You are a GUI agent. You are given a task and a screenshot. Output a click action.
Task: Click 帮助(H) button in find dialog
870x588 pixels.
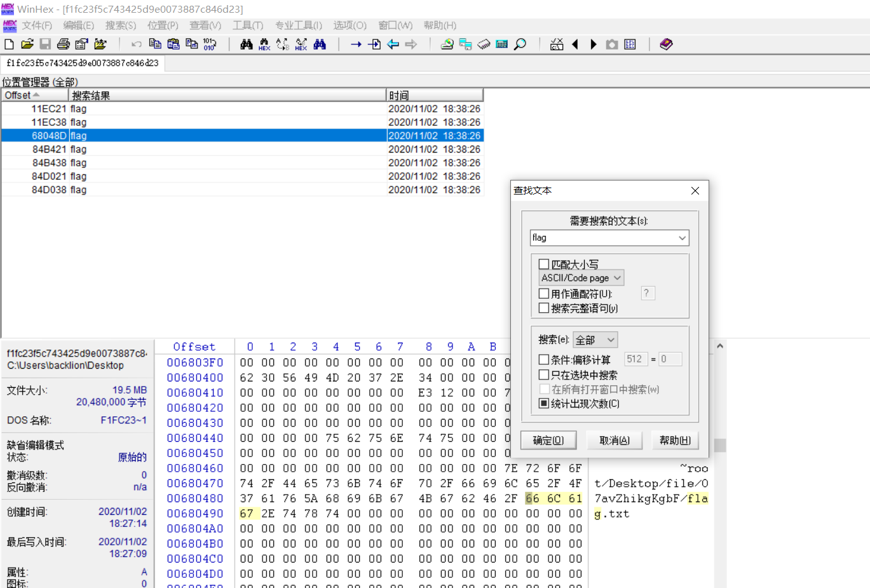tap(675, 441)
